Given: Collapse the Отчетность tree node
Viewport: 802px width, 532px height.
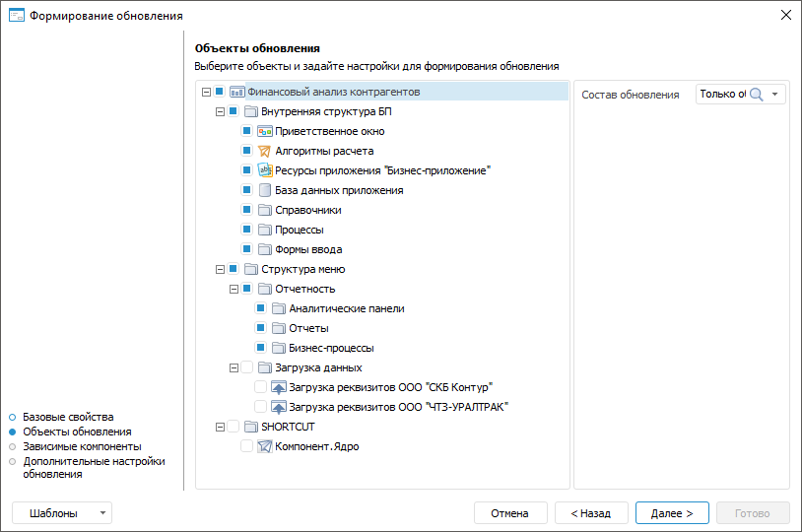Looking at the screenshot, I should click(x=234, y=289).
